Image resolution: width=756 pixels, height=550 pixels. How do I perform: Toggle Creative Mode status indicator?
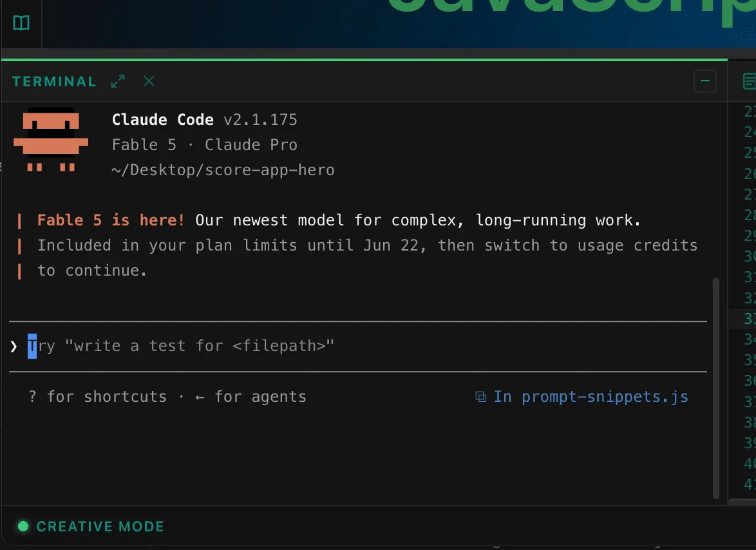coord(91,526)
